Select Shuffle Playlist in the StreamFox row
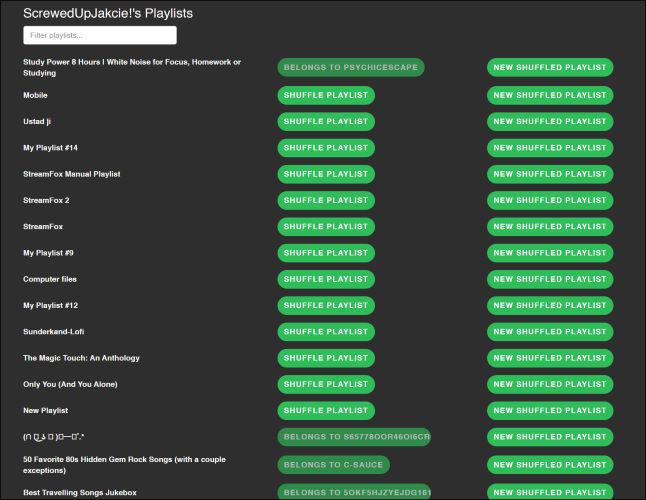Image resolution: width=646 pixels, height=500 pixels. [326, 227]
